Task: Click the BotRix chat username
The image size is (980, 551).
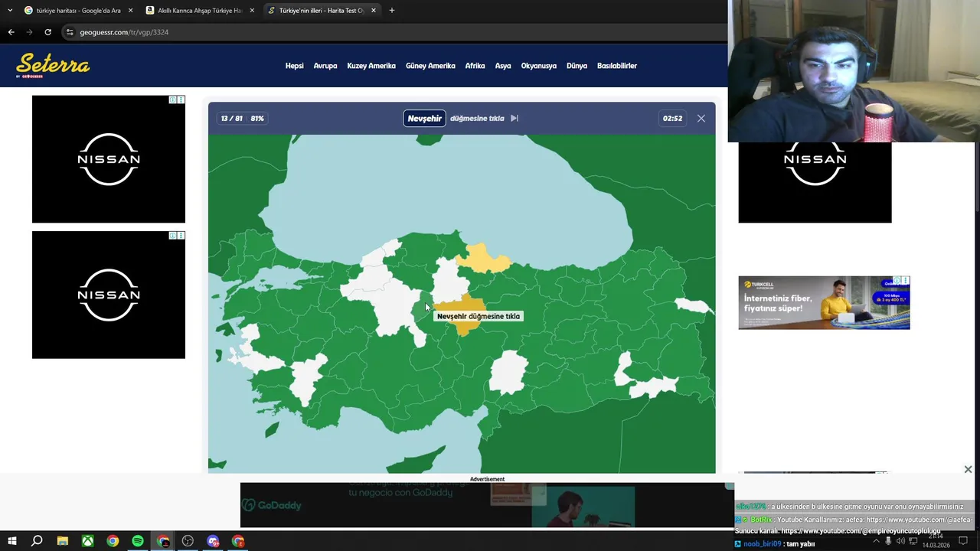Action: pos(761,520)
